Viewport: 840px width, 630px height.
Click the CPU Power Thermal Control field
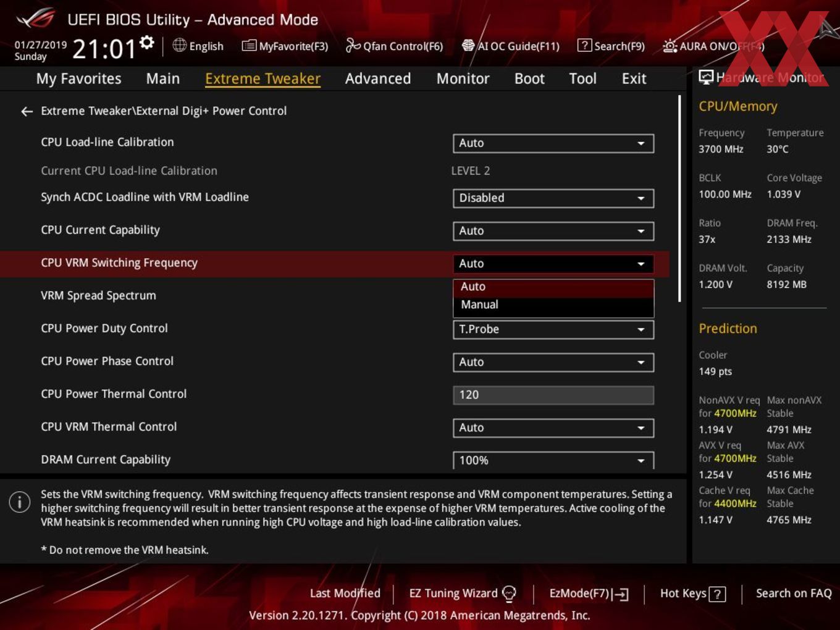coord(553,395)
